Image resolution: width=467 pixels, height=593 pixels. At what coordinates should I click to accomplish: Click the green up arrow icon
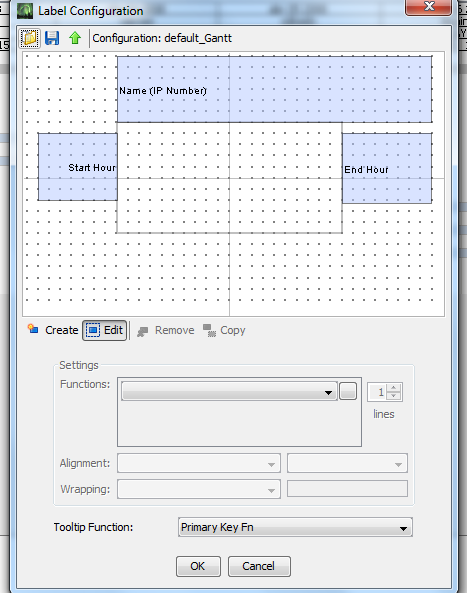(75, 38)
